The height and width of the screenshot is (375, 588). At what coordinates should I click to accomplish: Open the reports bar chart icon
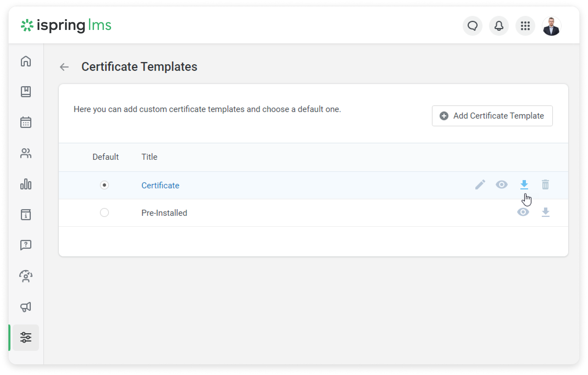click(26, 184)
